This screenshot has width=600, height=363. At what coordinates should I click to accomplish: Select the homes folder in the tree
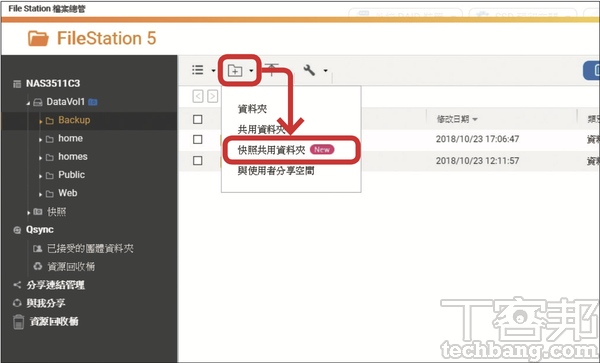click(73, 157)
